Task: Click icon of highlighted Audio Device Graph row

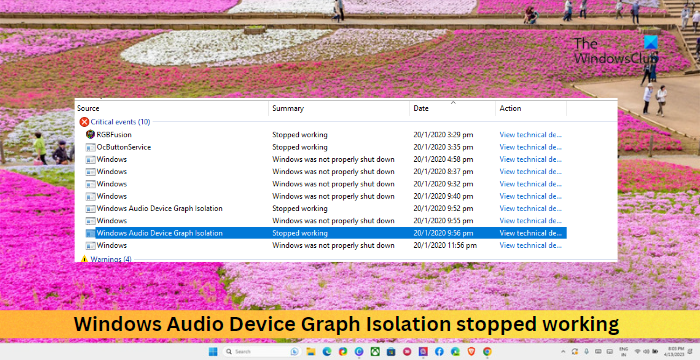Action: [x=90, y=233]
